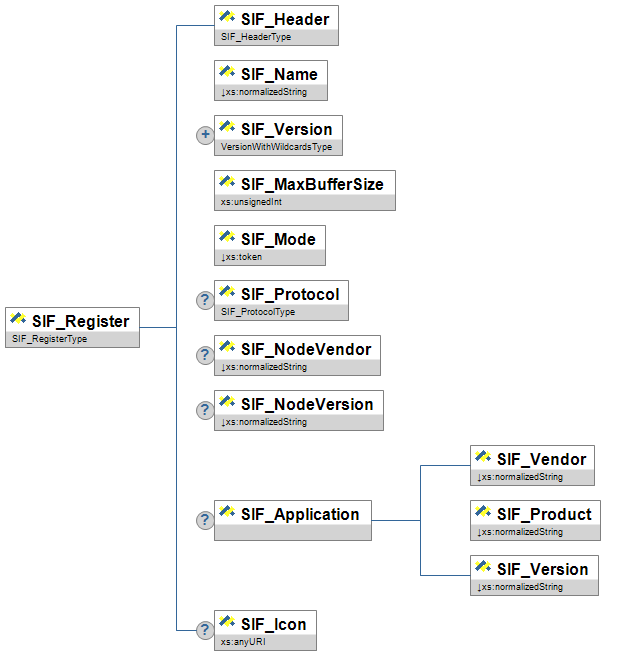Click the question mark beside SIF_NodeVendor

click(x=205, y=355)
